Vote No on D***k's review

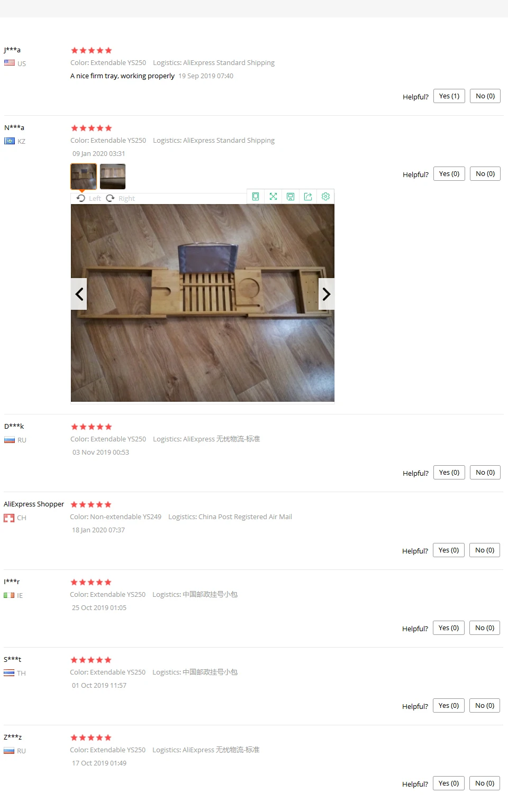pos(485,473)
